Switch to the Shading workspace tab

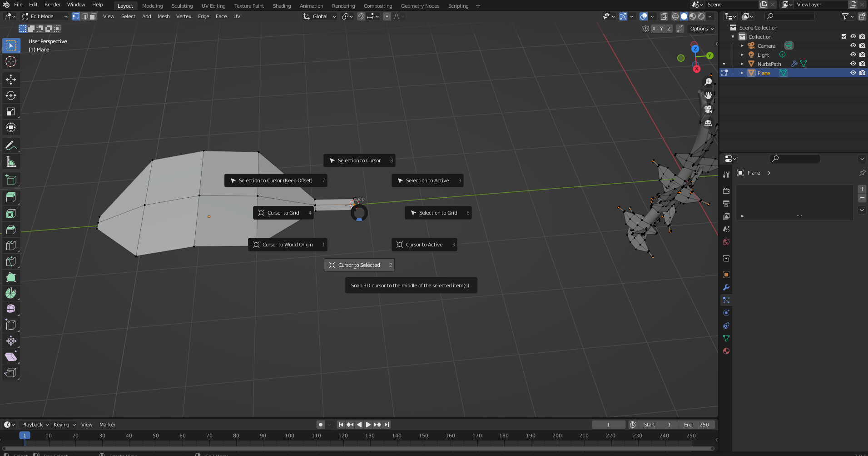282,6
